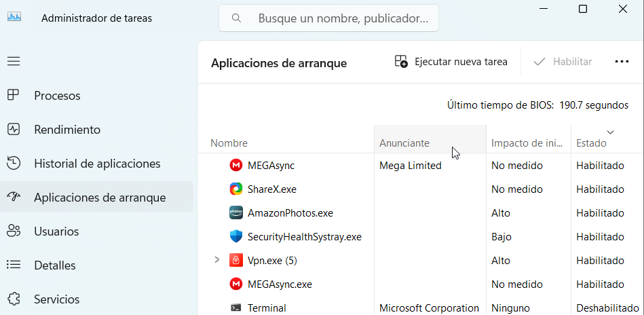Expand the Vpn.exe group chevron

(217, 260)
